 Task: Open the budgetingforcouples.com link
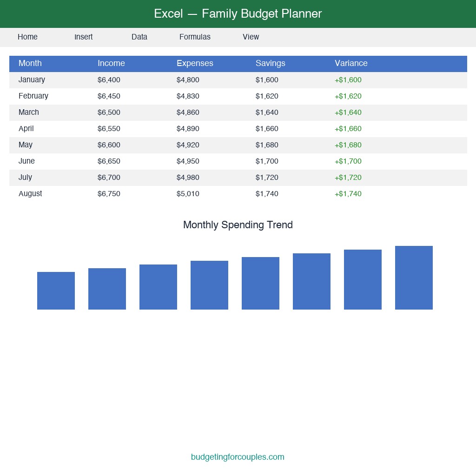point(238,456)
